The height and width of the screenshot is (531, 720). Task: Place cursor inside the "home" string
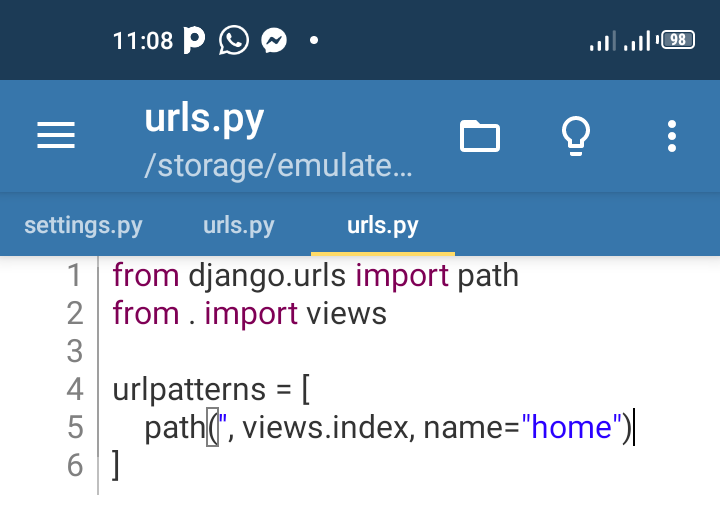[x=572, y=427]
